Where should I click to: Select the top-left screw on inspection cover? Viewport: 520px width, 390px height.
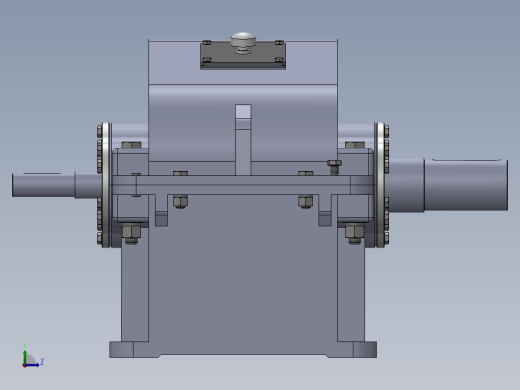[x=207, y=43]
